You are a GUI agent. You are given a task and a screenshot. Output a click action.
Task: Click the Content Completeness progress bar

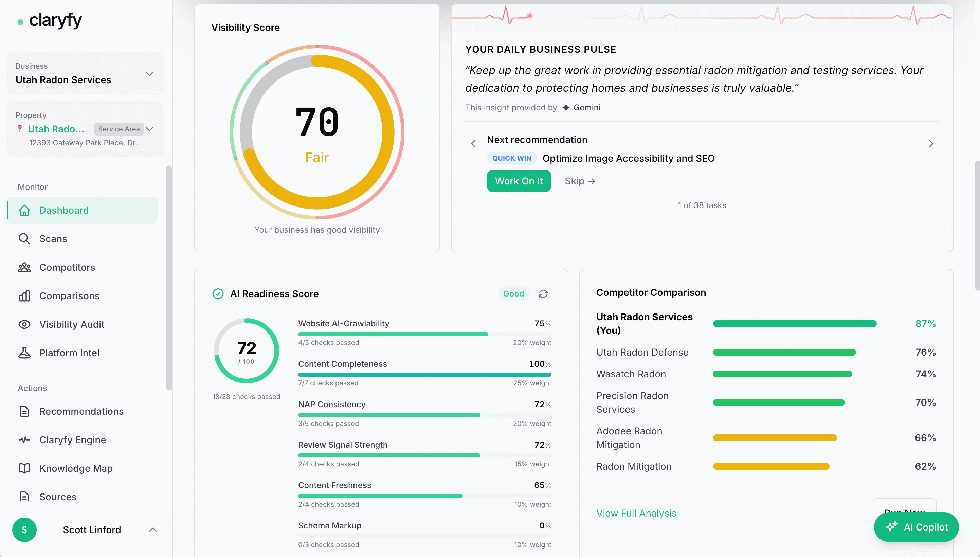pos(424,374)
